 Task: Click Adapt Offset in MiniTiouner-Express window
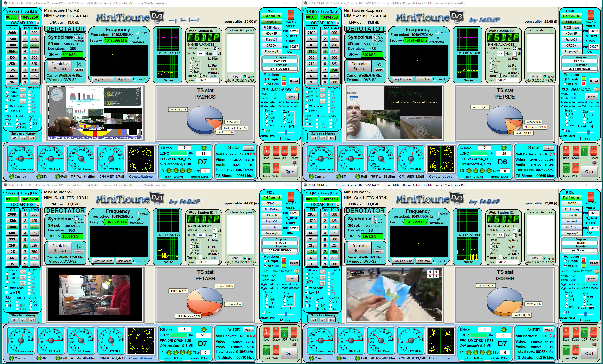tap(423, 79)
